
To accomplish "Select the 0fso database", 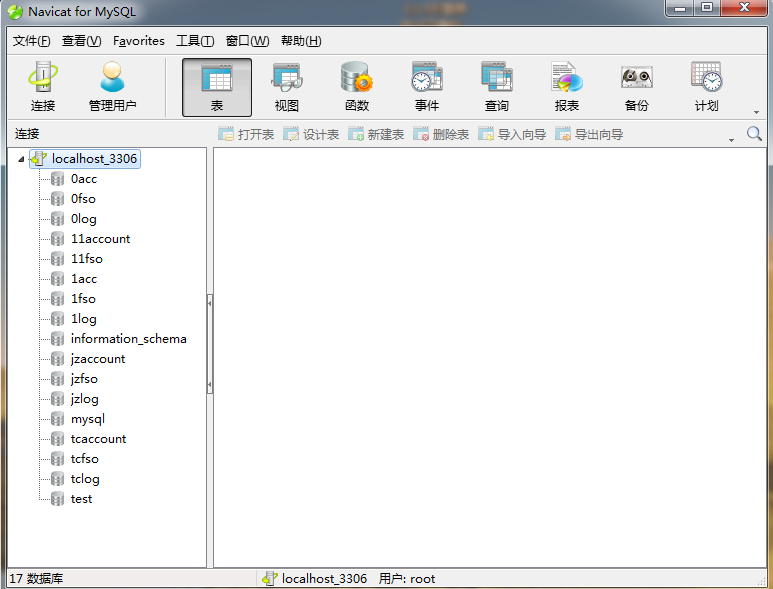I will pos(83,199).
